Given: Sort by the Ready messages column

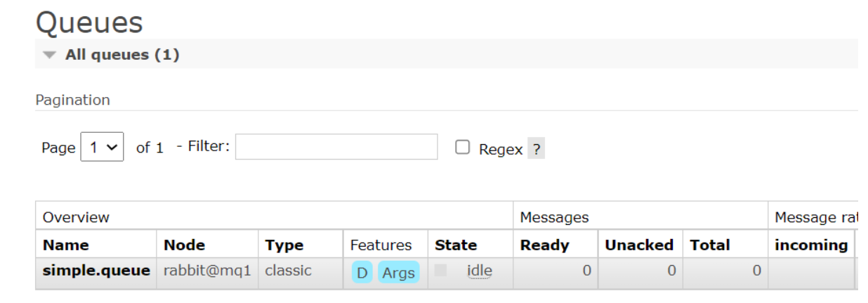Looking at the screenshot, I should click(x=544, y=245).
